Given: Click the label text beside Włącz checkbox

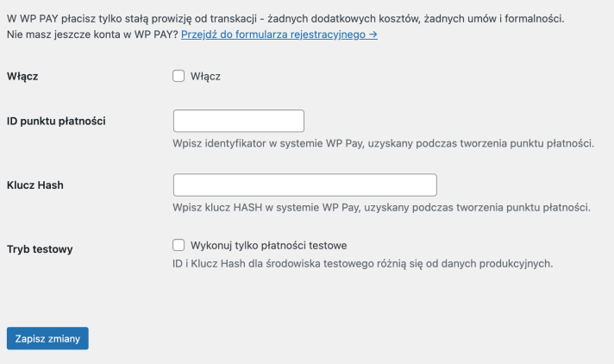Looking at the screenshot, I should [205, 76].
